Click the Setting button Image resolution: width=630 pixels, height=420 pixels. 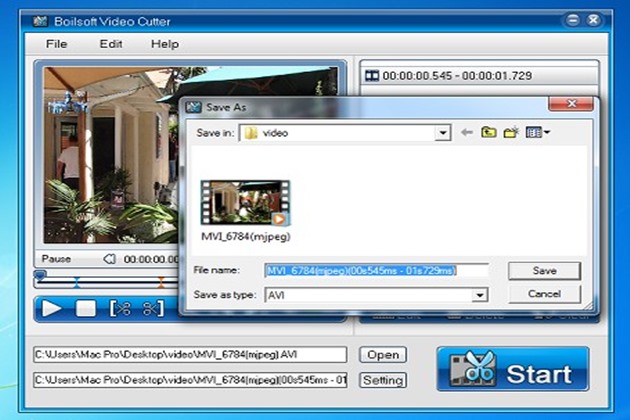click(383, 380)
